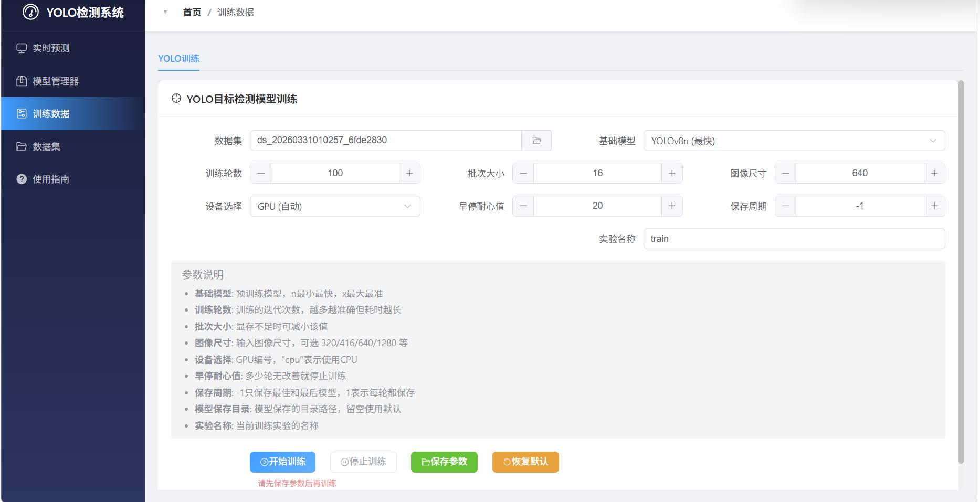Select 数据集 in the sidebar menu
Screen dimensions: 980x502
click(46, 147)
